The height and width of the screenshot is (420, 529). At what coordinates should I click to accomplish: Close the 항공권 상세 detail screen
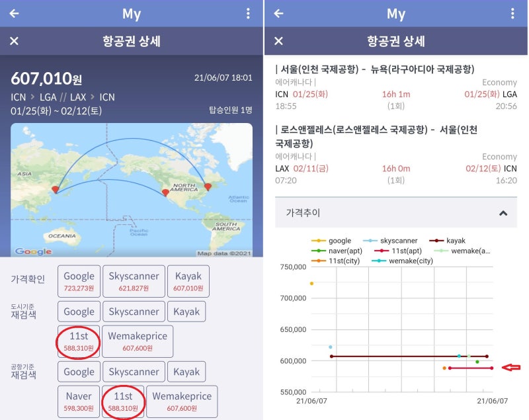[x=13, y=40]
